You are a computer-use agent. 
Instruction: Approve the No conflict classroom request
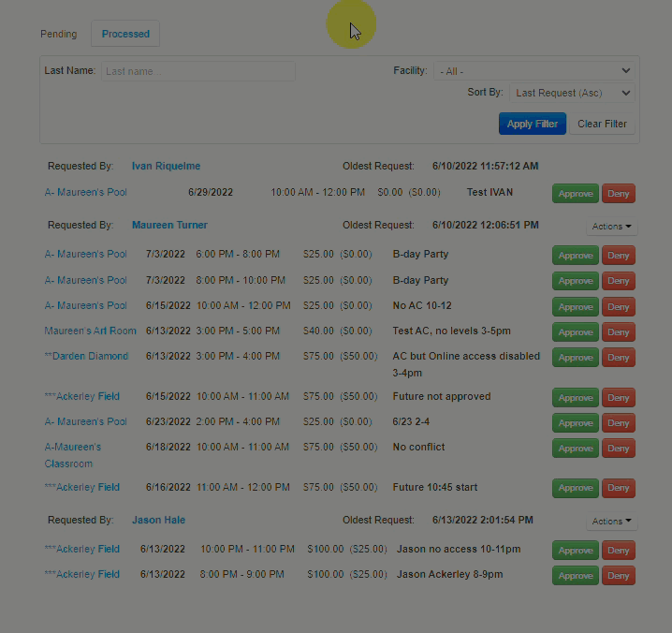(575, 449)
